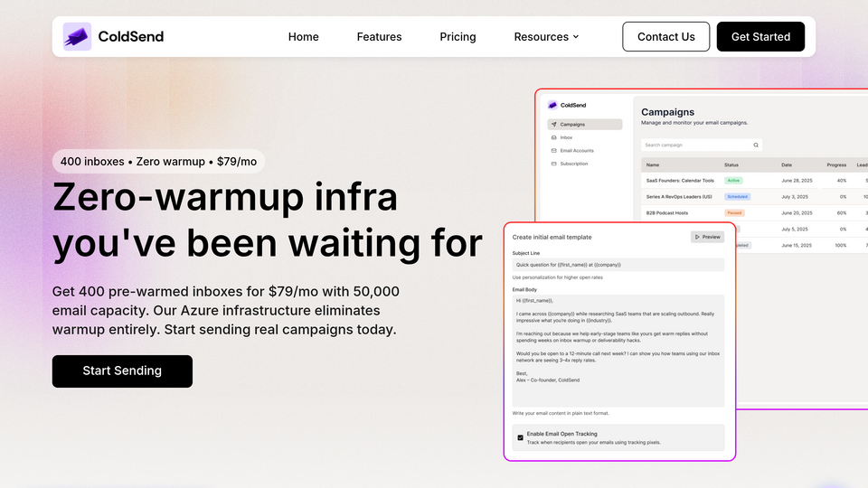Click the Contact Us button

pos(666,36)
